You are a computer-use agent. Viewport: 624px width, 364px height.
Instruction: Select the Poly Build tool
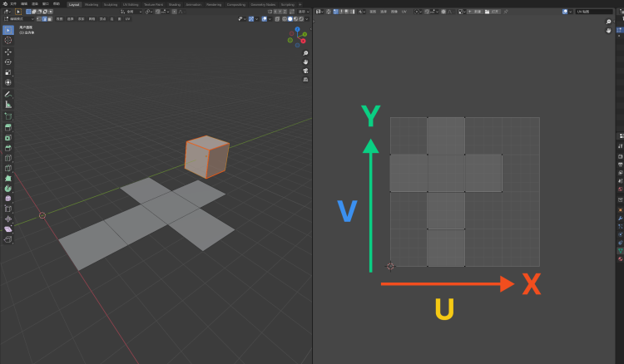tap(8, 179)
